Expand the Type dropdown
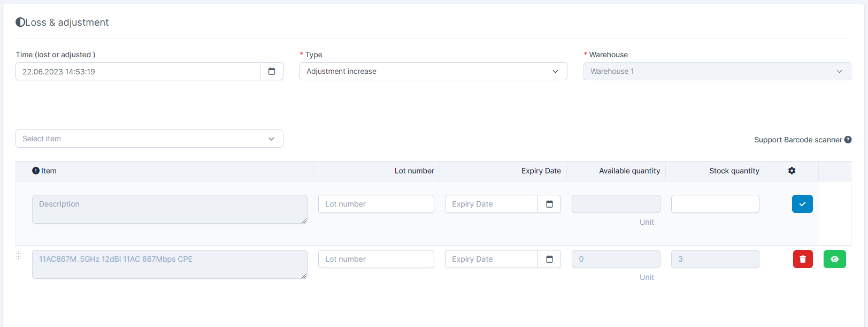This screenshot has height=327, width=868. [x=433, y=71]
